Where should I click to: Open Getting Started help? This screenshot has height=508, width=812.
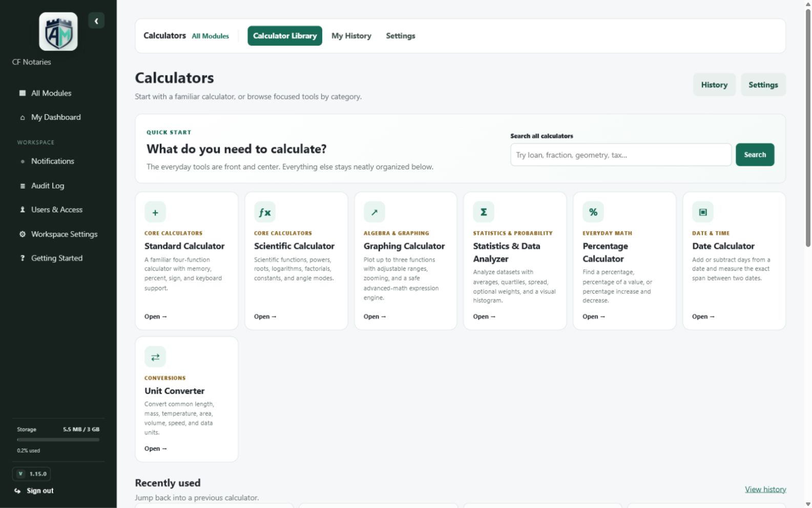(57, 258)
